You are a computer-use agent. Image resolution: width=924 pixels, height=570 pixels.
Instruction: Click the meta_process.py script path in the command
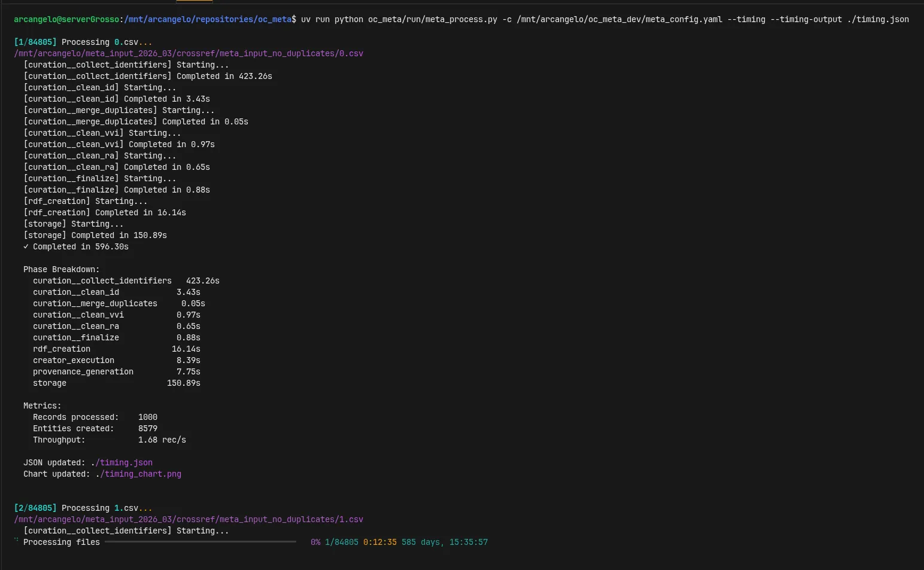pos(433,19)
